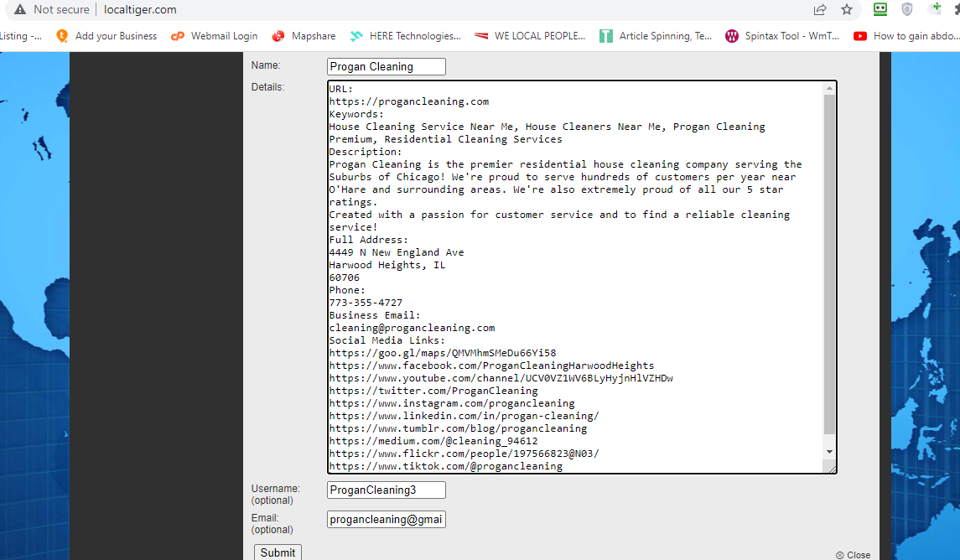This screenshot has height=560, width=960.
Task: Click the text 'https://progancleaning.com' in Details
Action: (x=409, y=101)
